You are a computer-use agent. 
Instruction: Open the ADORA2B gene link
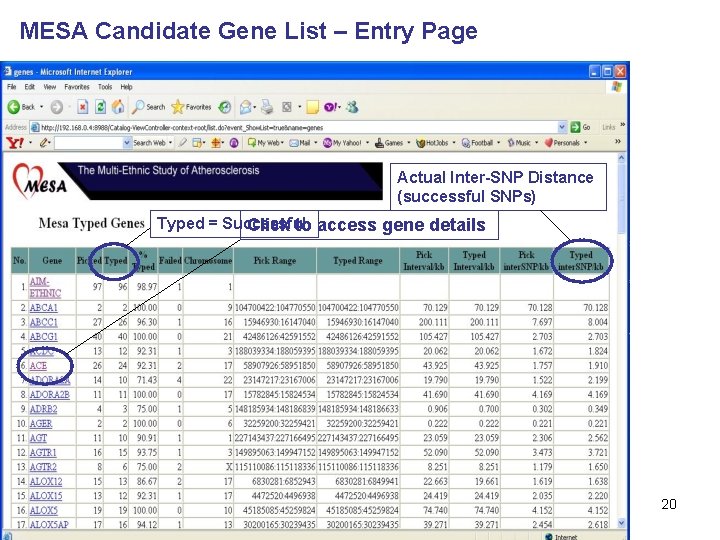coord(50,394)
